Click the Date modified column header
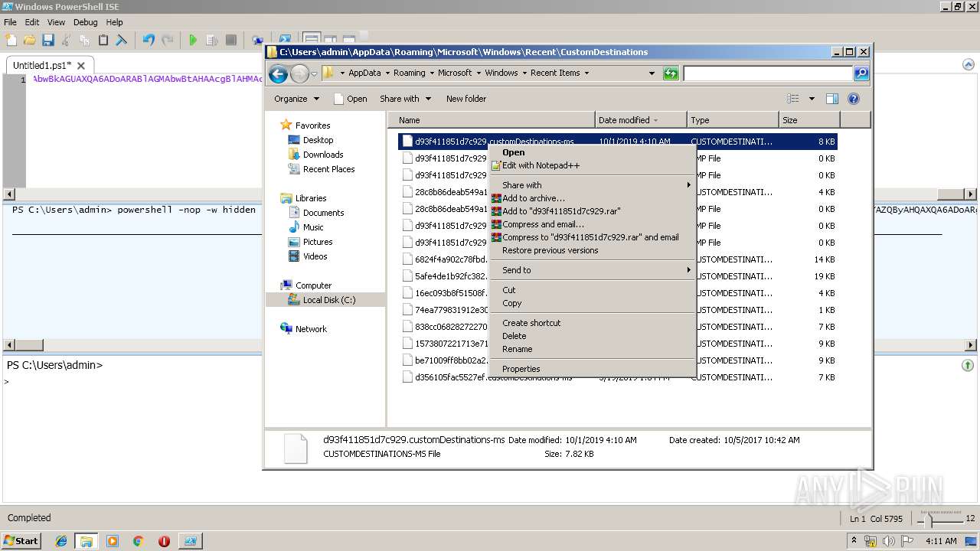Screen dimensions: 980x551 pyautogui.click(x=641, y=120)
